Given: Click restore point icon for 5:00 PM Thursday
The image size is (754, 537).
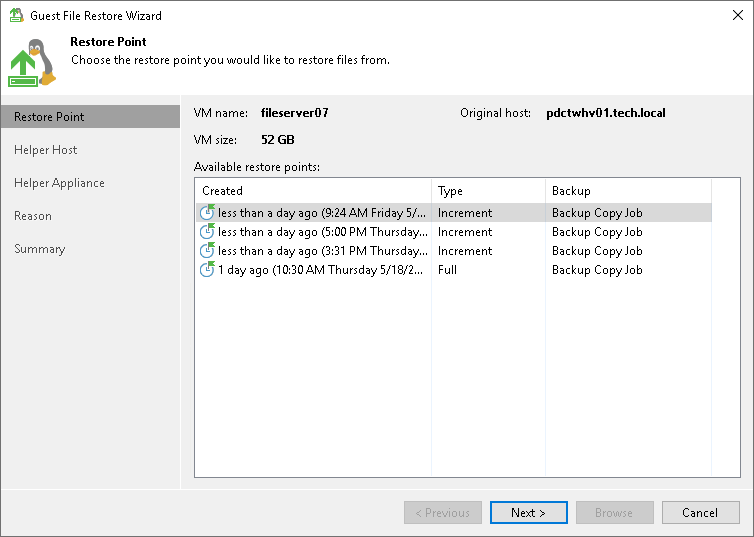Looking at the screenshot, I should (x=207, y=231).
